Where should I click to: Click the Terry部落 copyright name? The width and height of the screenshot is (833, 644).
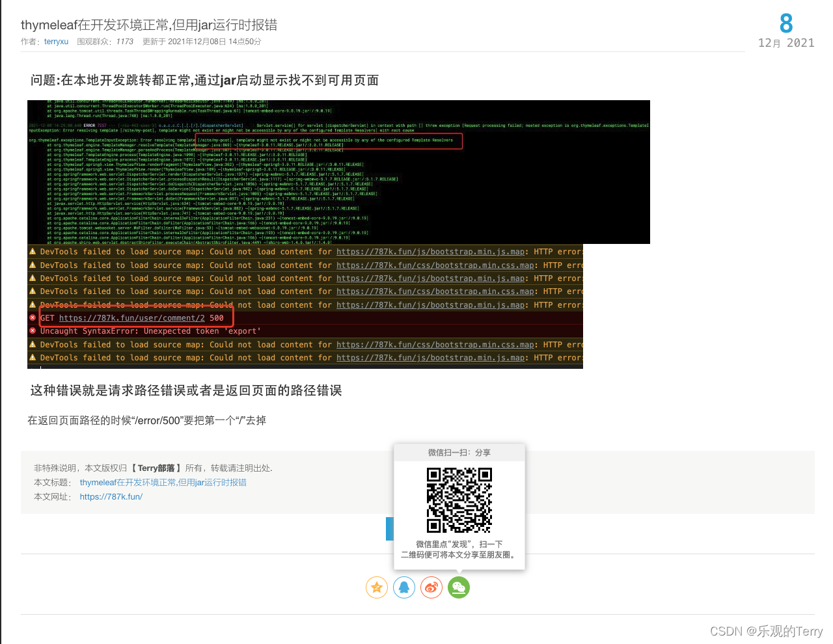tap(156, 468)
